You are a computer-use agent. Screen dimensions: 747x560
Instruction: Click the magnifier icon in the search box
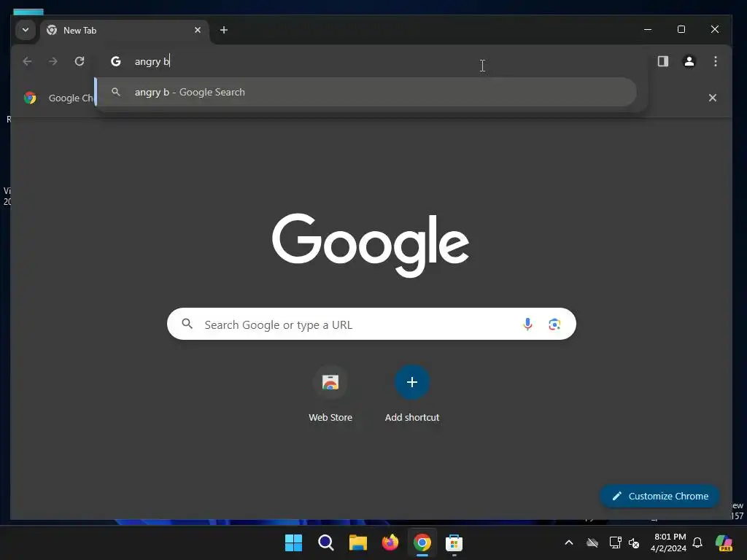pos(187,324)
